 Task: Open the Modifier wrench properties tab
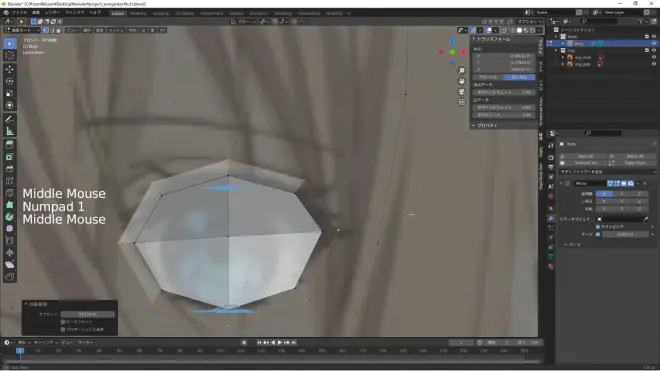tap(551, 218)
